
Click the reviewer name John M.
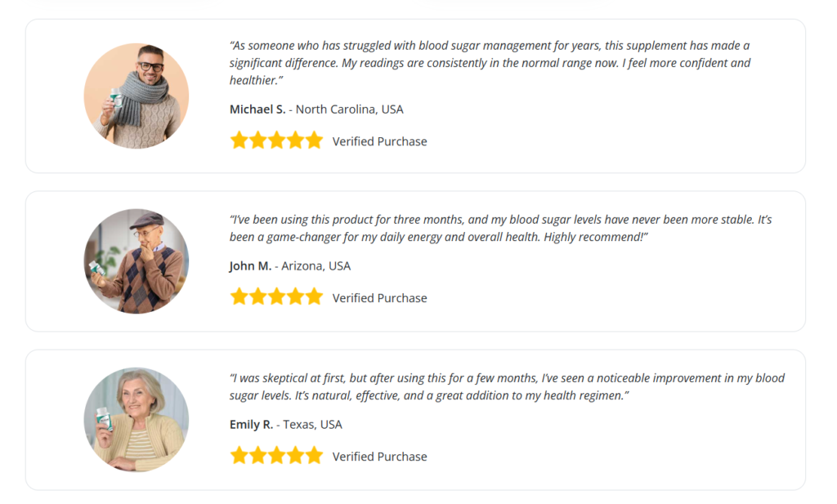(x=250, y=266)
